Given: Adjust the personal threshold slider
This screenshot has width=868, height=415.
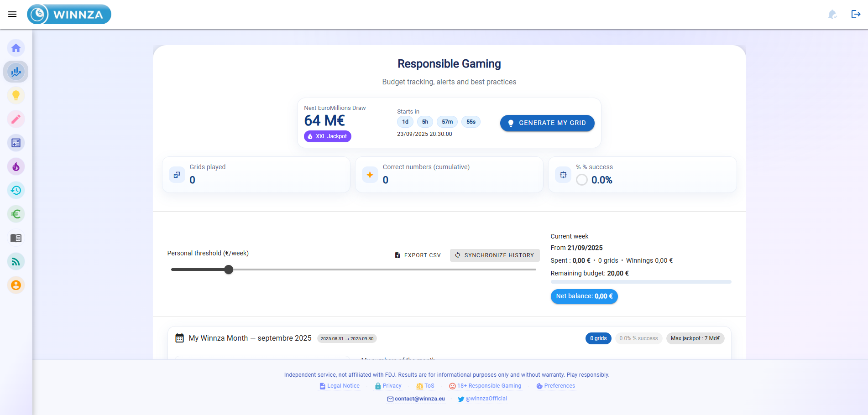Looking at the screenshot, I should click(228, 270).
